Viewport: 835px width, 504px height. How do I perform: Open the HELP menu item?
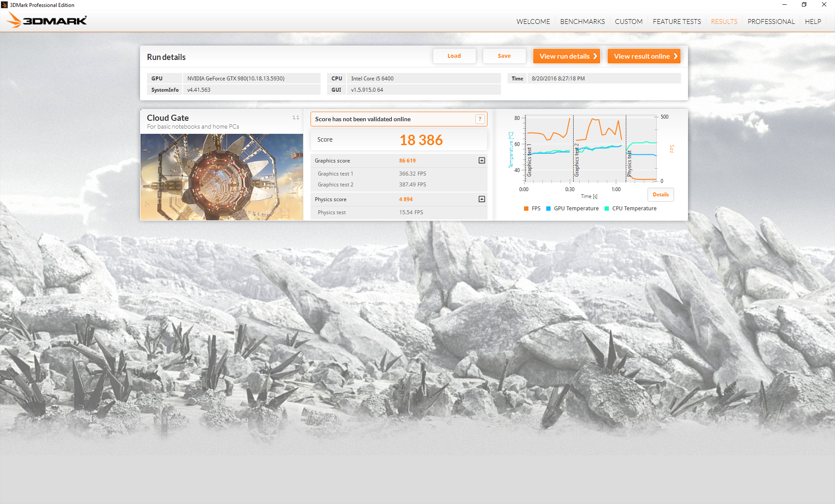[812, 22]
